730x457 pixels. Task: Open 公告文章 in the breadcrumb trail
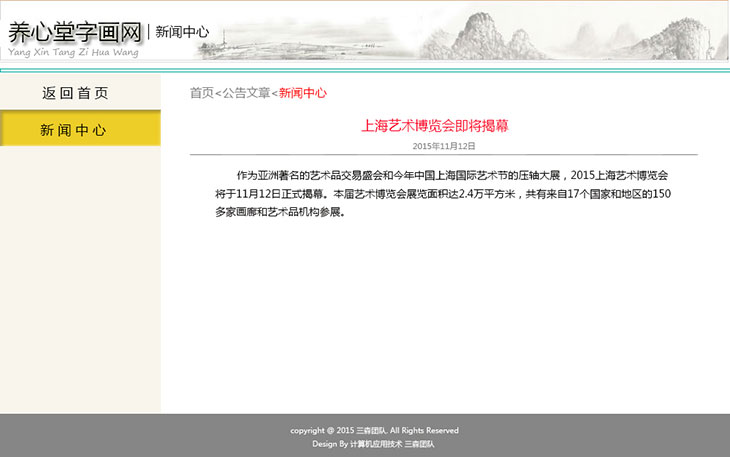246,93
